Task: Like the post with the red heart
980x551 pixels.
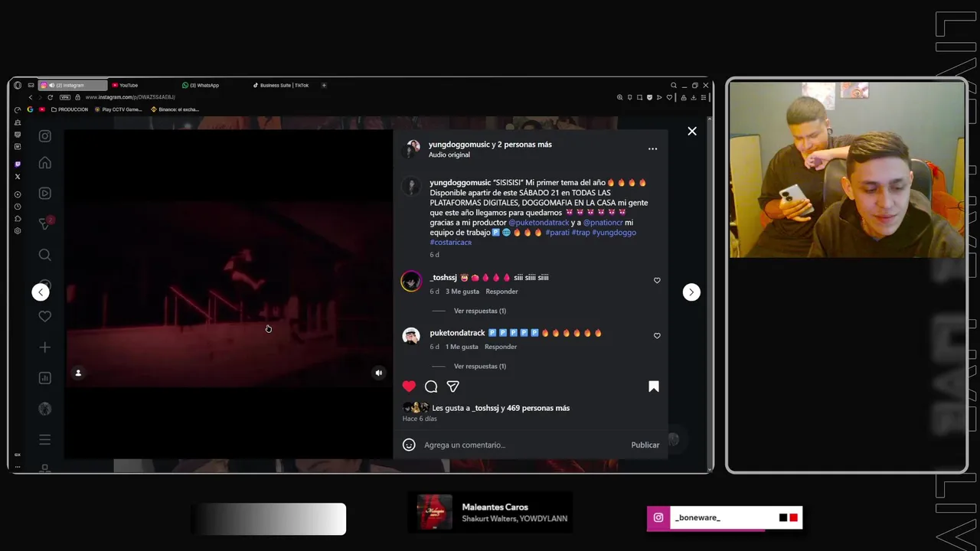Action: [409, 386]
